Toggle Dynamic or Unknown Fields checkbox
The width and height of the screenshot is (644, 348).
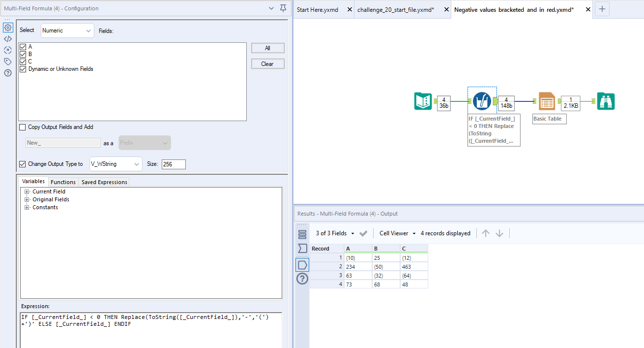point(23,69)
